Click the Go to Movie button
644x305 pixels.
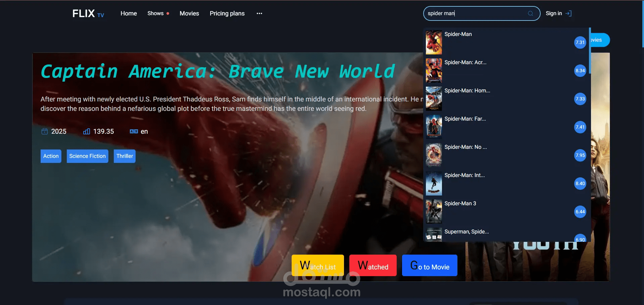point(430,265)
